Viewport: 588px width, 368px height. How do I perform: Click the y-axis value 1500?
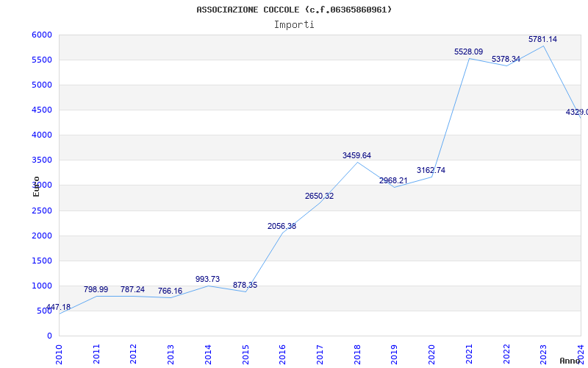(42, 261)
